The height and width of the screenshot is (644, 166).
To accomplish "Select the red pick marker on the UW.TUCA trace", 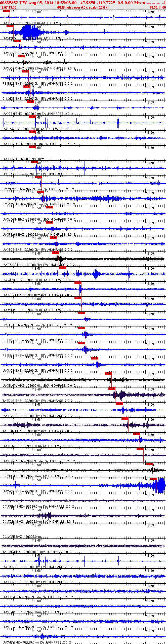I will [x=55, y=253].
